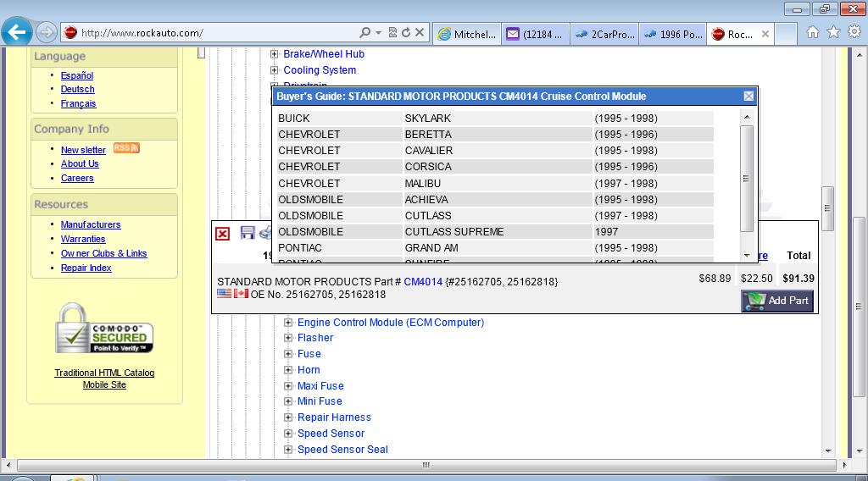Viewport: 868px width, 481px height.
Task: Expand the Flasher category
Action: coord(288,338)
